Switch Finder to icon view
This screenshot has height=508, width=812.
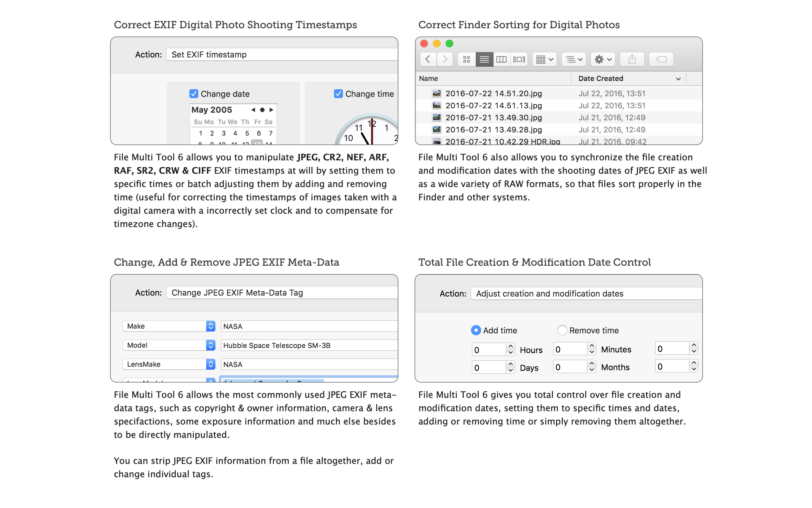pos(466,59)
